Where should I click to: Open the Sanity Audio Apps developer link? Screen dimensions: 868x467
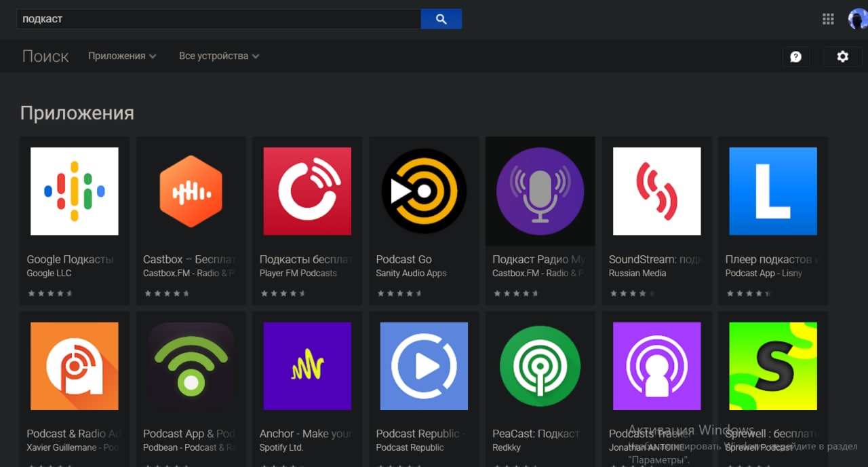pos(412,273)
